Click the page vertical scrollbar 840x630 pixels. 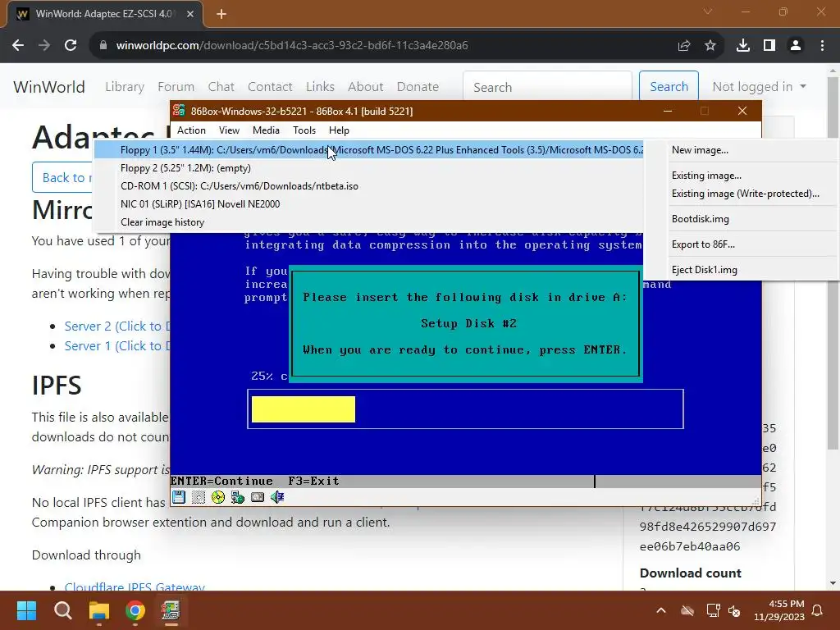tap(833, 262)
